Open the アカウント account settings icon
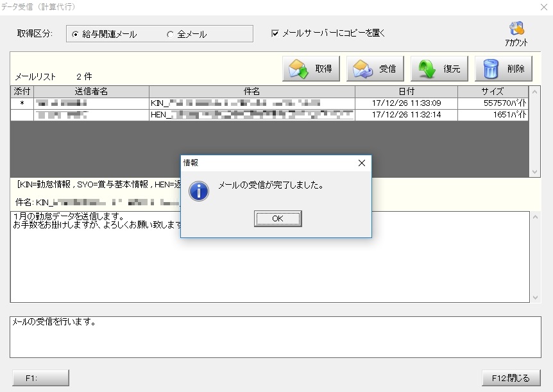The height and width of the screenshot is (392, 553). pos(516,33)
